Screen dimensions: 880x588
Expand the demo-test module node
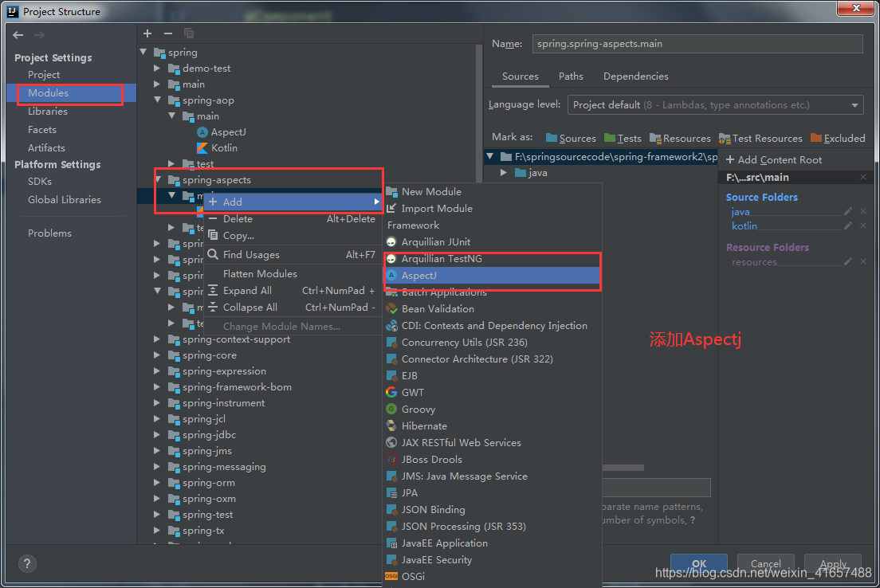157,68
